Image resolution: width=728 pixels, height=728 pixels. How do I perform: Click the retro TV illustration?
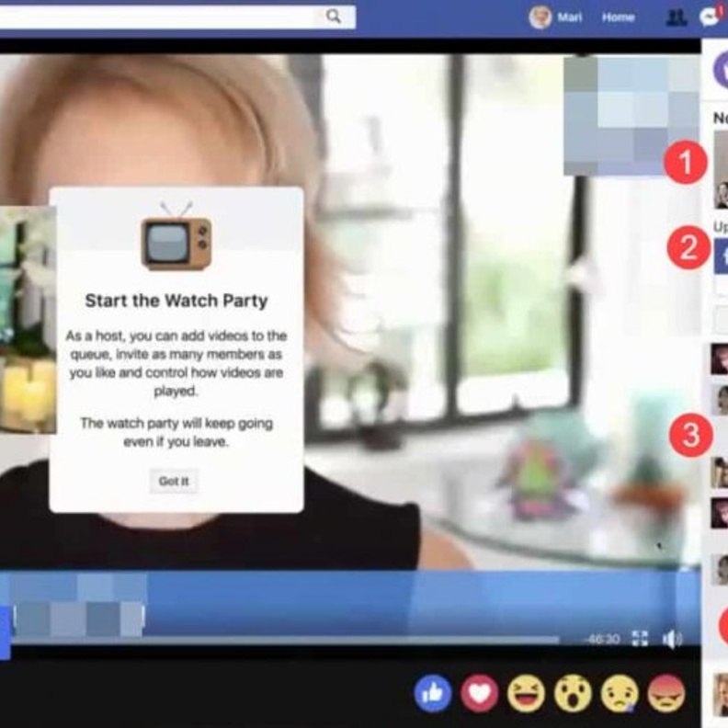(x=176, y=236)
